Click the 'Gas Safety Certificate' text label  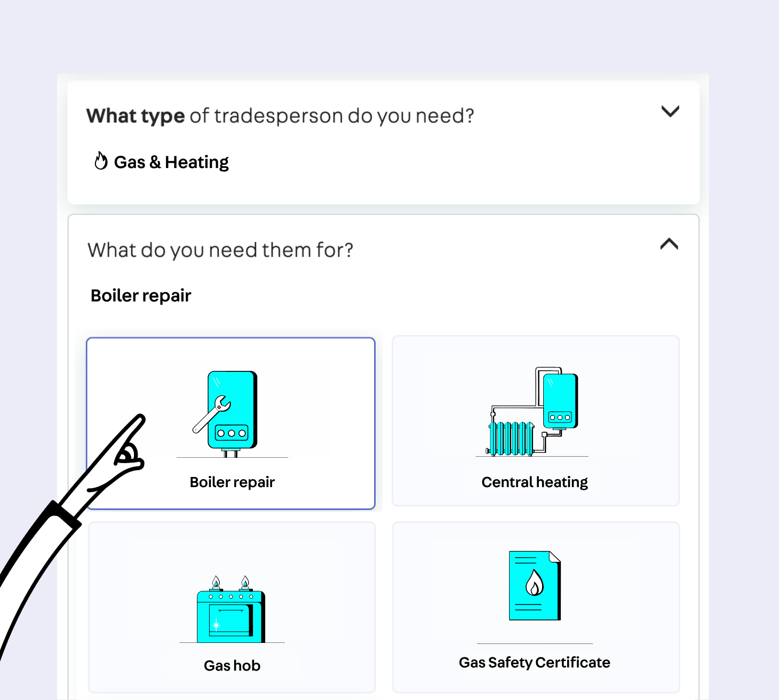pos(535,663)
